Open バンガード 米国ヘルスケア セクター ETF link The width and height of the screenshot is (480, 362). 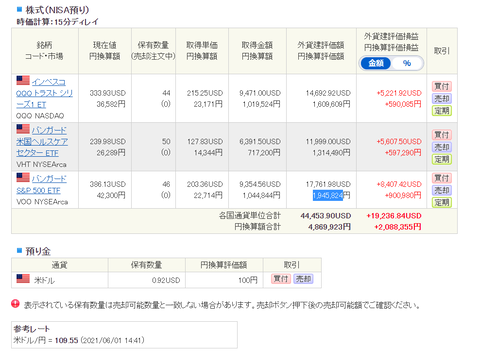click(42, 141)
